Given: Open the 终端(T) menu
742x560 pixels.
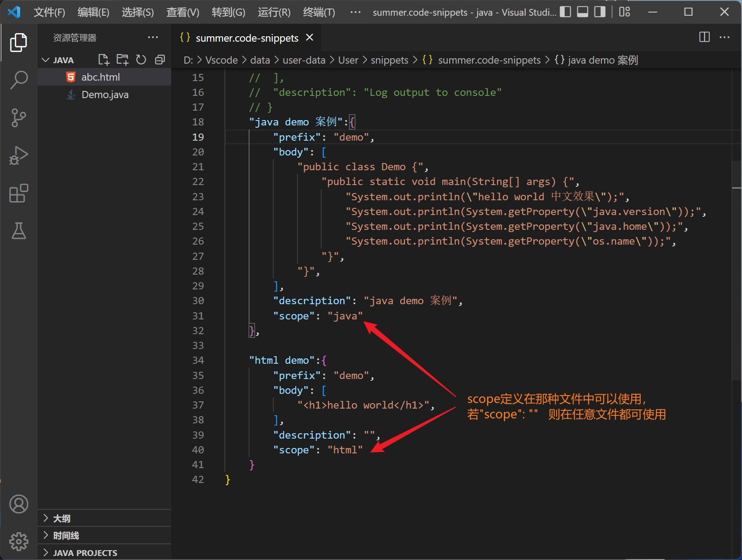Looking at the screenshot, I should point(319,12).
